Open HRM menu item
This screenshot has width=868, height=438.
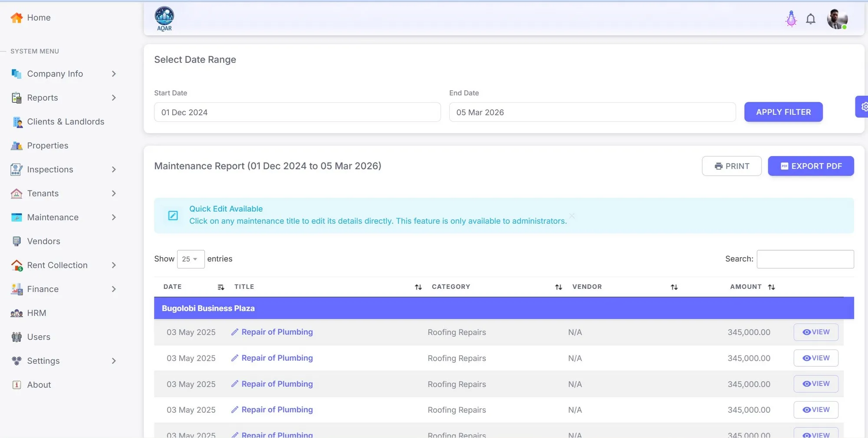click(x=36, y=313)
